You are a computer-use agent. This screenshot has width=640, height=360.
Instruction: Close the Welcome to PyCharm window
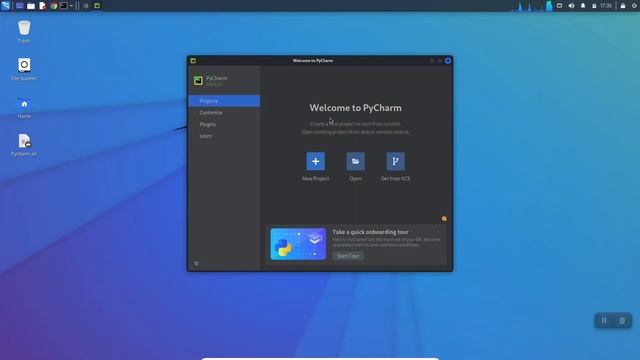point(448,61)
